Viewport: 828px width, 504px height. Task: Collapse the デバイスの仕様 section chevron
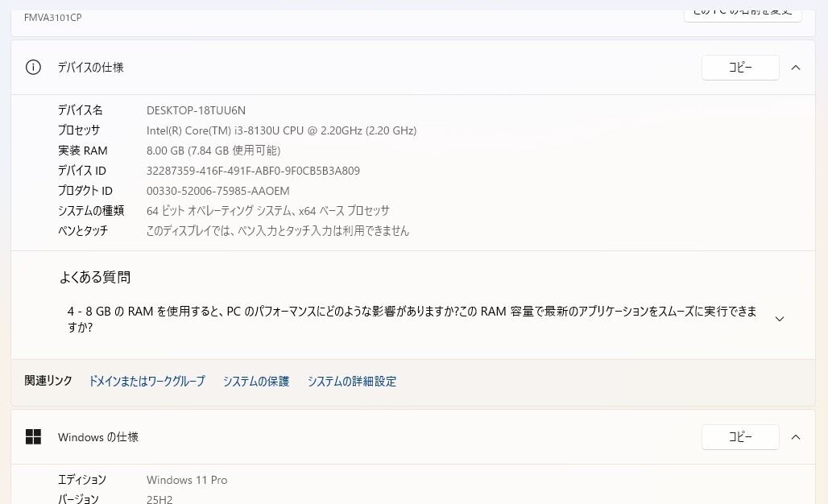(x=795, y=68)
